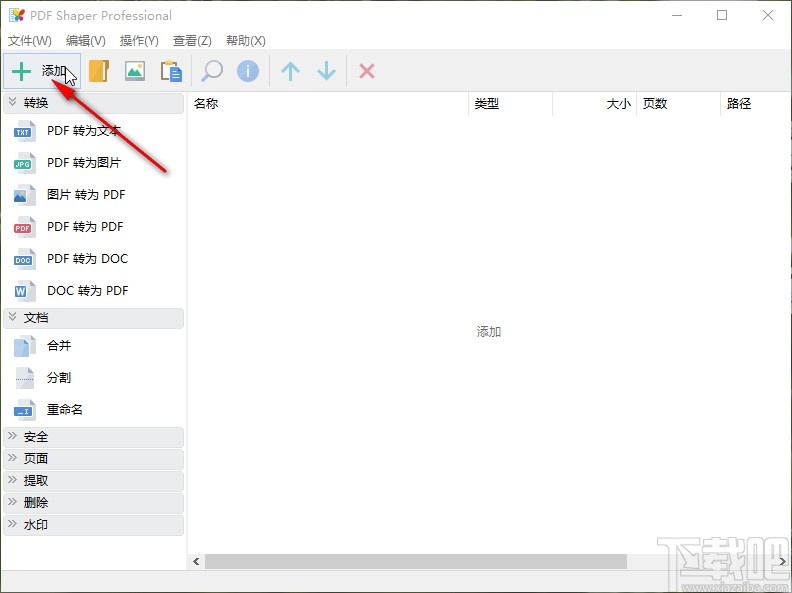792x593 pixels.
Task: Select the red PDF icon for PDF 转为 PDF
Action: 24,227
